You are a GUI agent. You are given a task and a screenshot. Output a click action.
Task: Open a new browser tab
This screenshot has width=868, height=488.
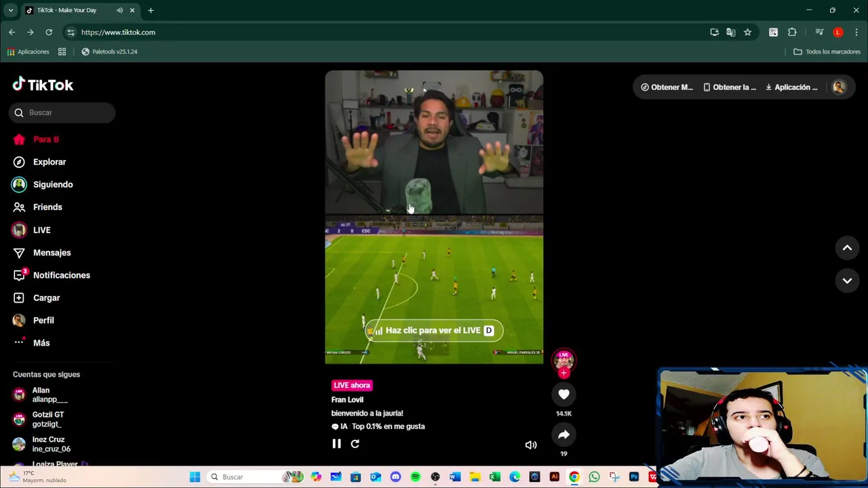pyautogui.click(x=151, y=10)
